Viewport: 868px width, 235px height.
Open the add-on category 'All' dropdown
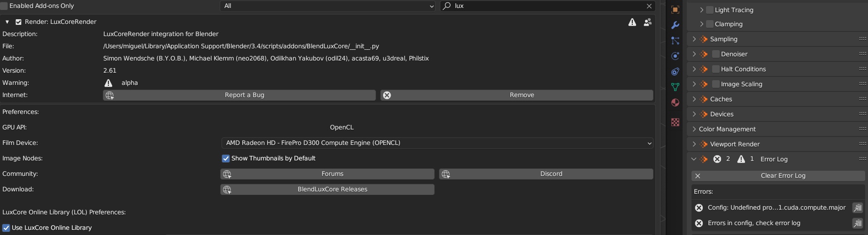tap(328, 6)
